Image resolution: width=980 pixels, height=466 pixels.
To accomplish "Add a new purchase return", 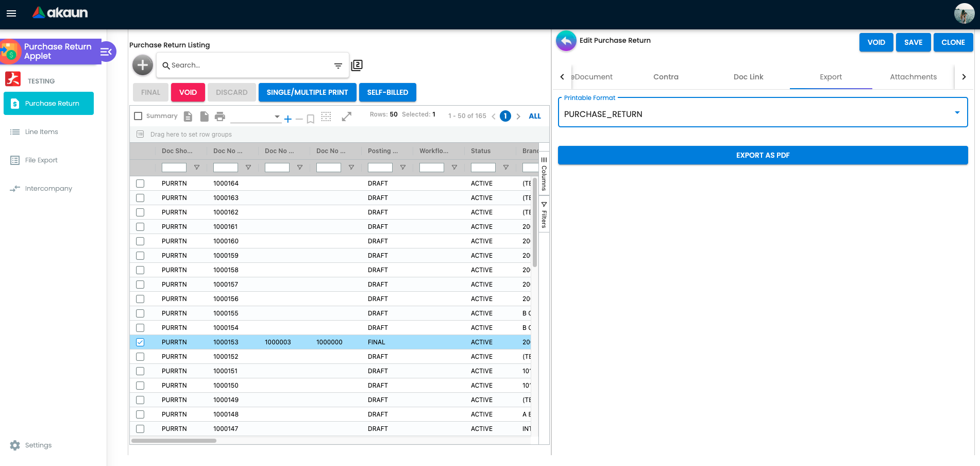I will (x=143, y=65).
